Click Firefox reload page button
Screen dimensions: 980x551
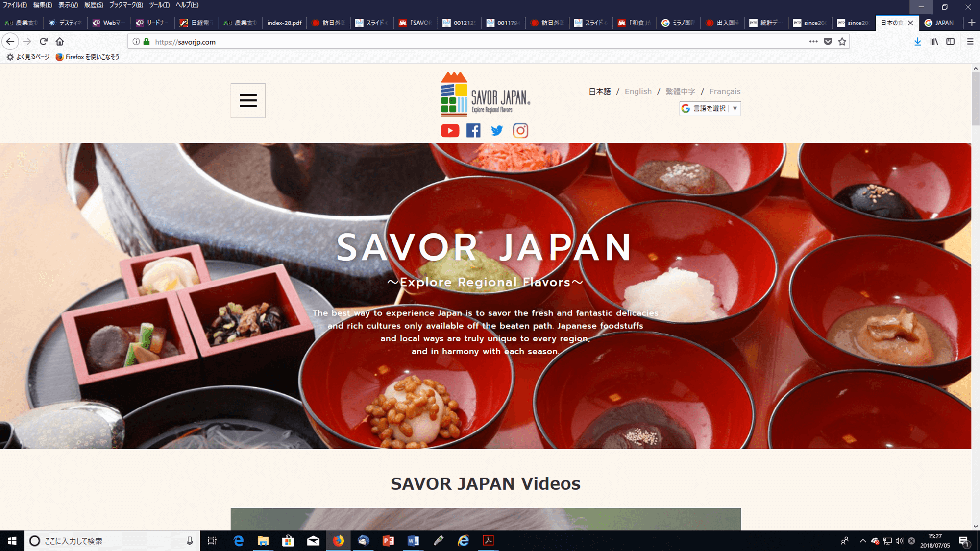pyautogui.click(x=44, y=42)
